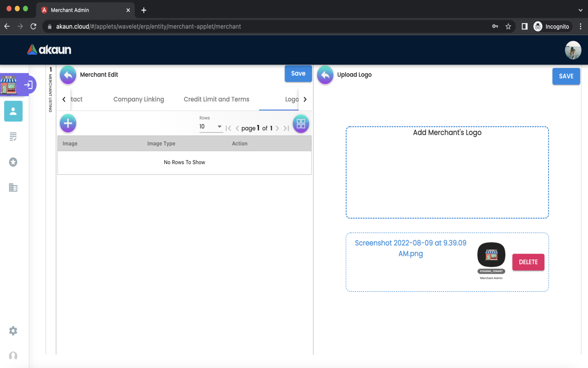Click back arrow beside Merchant Edit

pyautogui.click(x=68, y=75)
